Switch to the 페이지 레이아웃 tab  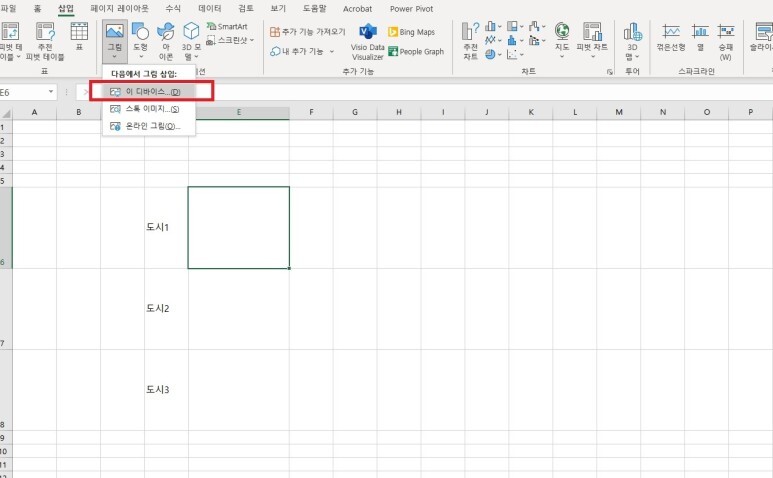pyautogui.click(x=119, y=8)
